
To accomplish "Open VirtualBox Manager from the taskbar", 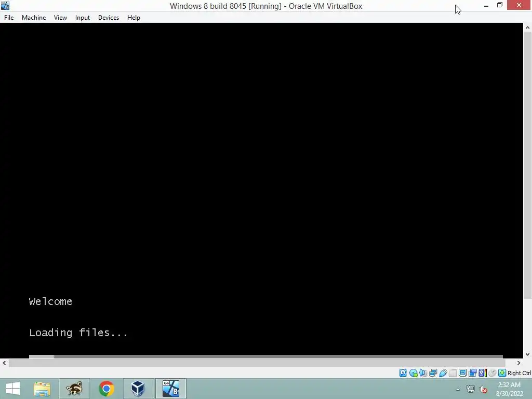I will [138, 389].
